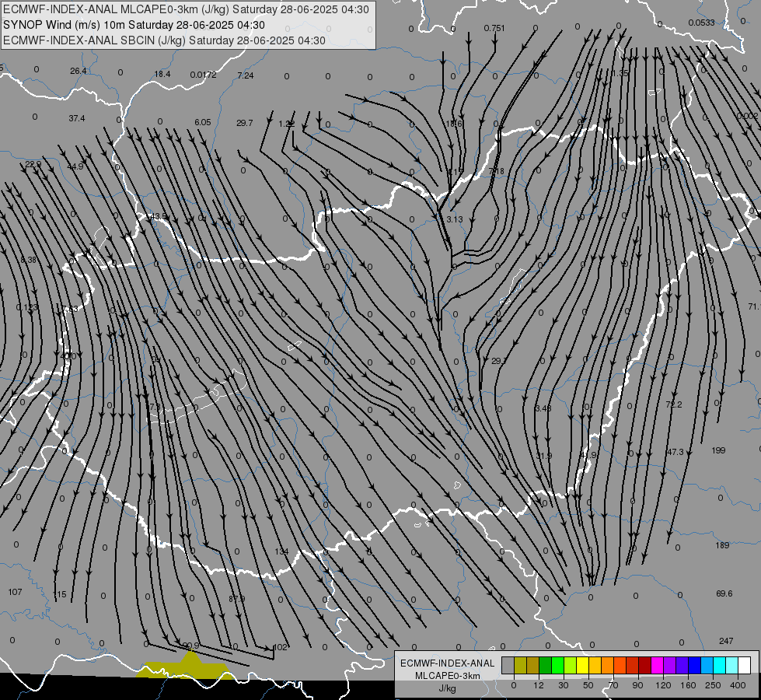Click the grid value 189
The image size is (761, 700).
(723, 545)
